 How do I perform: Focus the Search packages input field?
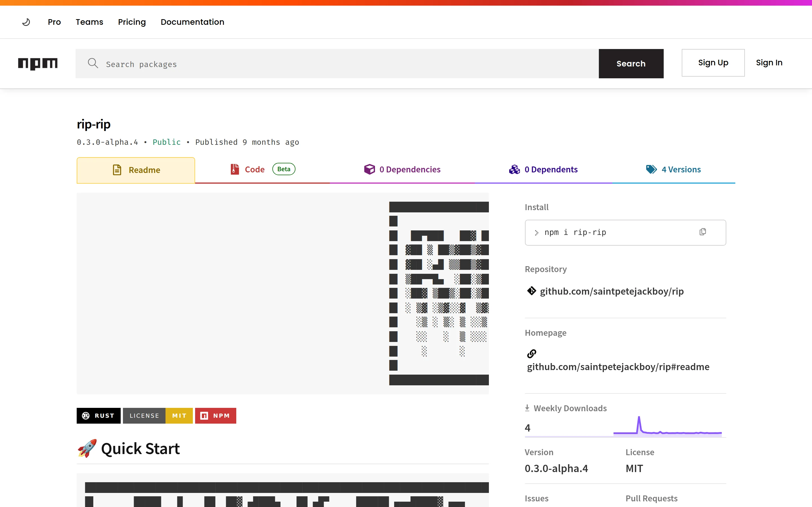(x=349, y=64)
